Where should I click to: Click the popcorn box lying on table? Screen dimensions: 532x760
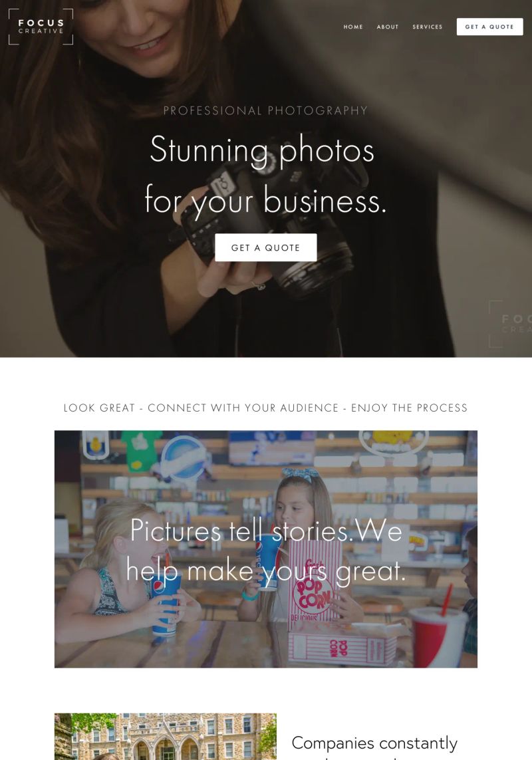342,647
